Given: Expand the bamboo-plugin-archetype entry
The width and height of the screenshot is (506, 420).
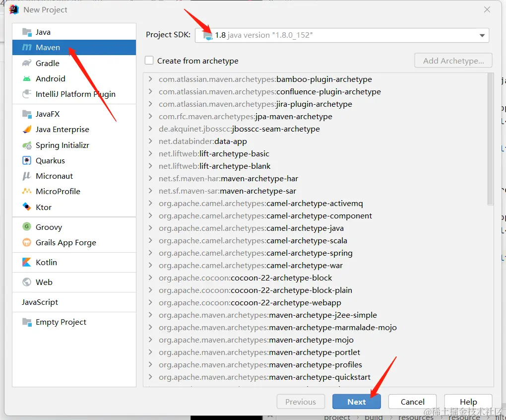Looking at the screenshot, I should click(x=150, y=79).
